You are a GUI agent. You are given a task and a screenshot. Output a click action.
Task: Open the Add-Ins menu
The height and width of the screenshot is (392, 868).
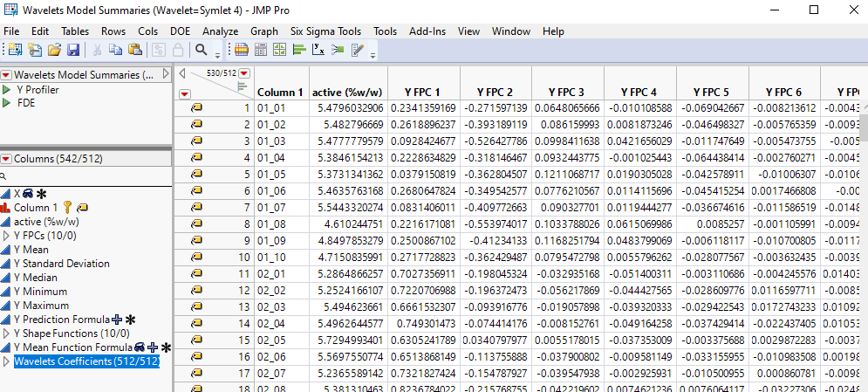pos(427,31)
